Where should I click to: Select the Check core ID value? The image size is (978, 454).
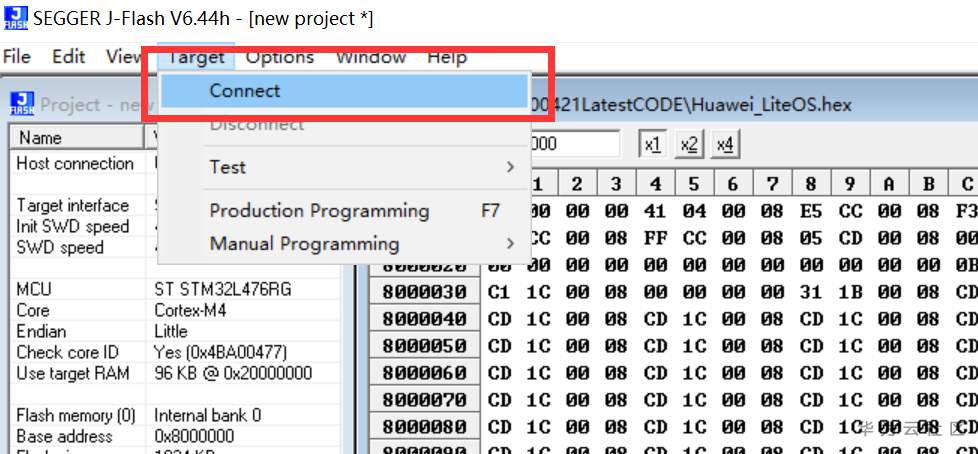[x=220, y=352]
